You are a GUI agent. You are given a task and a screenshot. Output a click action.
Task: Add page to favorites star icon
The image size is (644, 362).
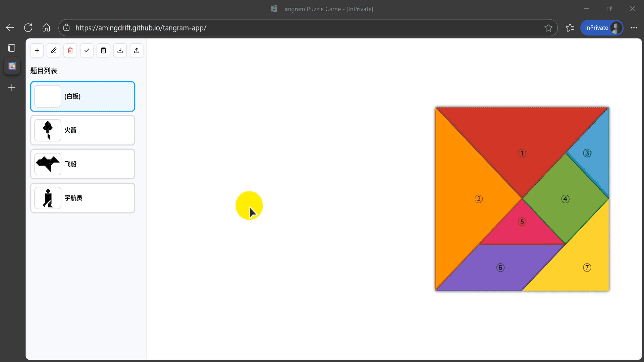pos(548,28)
